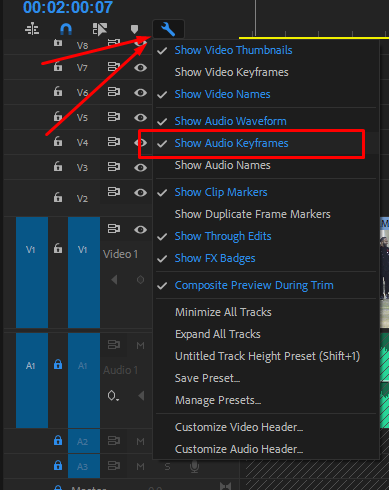Toggle sync lock on track V6
The height and width of the screenshot is (490, 389).
(114, 92)
